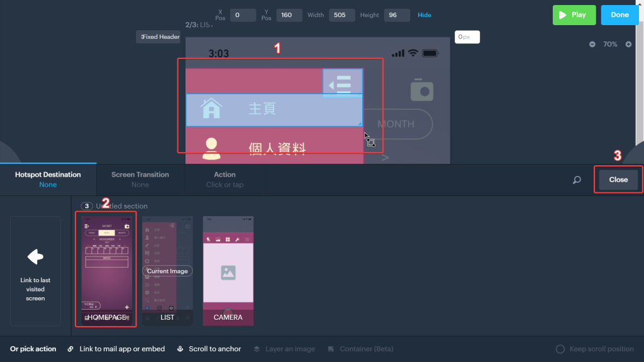The width and height of the screenshot is (644, 362).
Task: Finish editing with Done button
Action: (619, 15)
